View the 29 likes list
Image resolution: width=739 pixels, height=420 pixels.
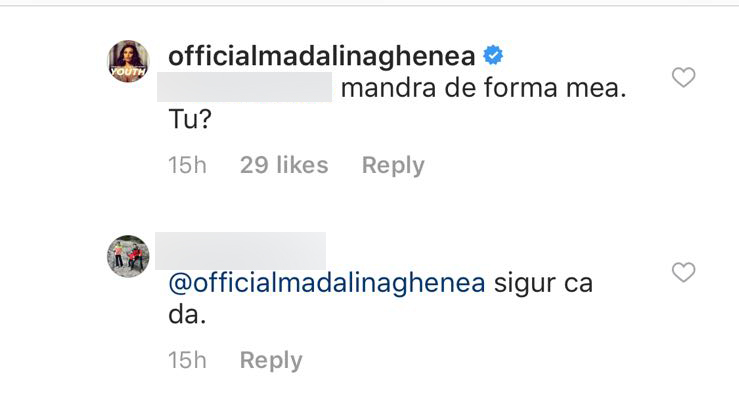coord(284,165)
